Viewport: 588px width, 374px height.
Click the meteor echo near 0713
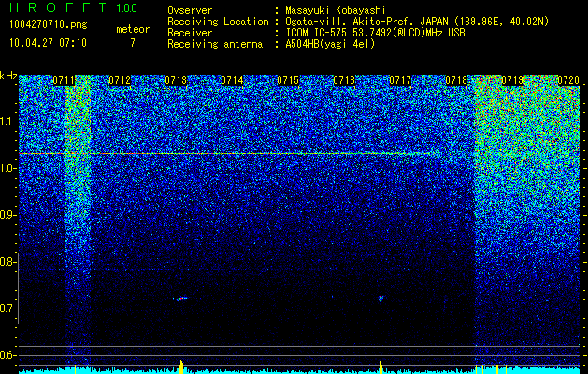[x=180, y=299]
